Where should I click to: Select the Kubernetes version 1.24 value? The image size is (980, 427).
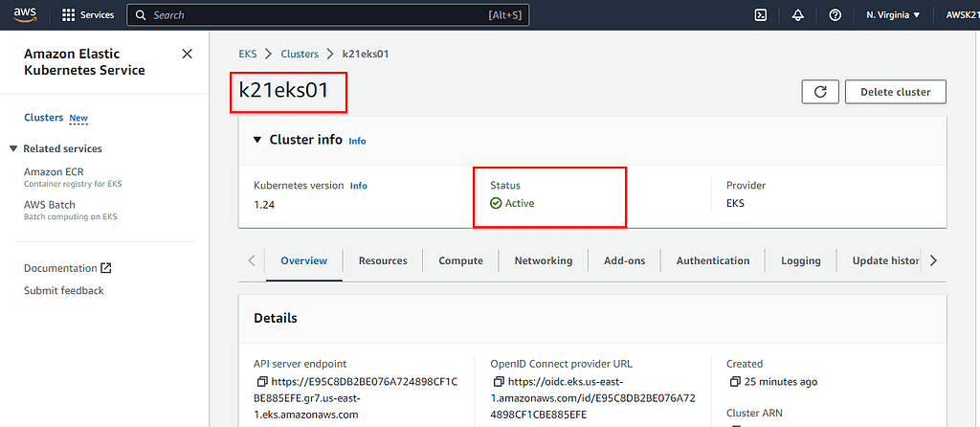[x=265, y=204]
